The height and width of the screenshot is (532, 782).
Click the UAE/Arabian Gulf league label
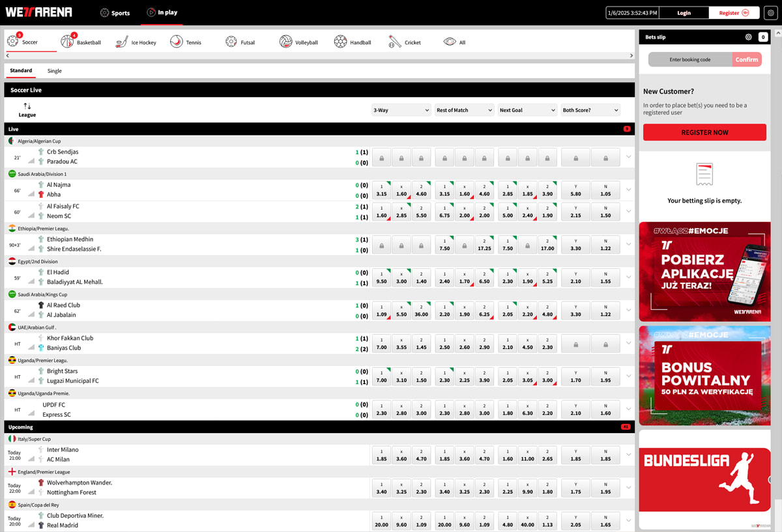37,327
